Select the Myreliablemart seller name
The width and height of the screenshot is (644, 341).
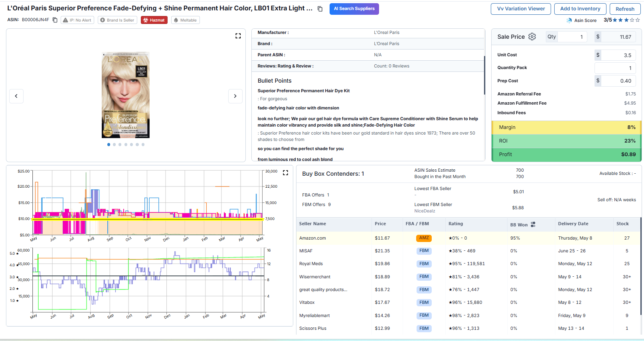pyautogui.click(x=314, y=316)
